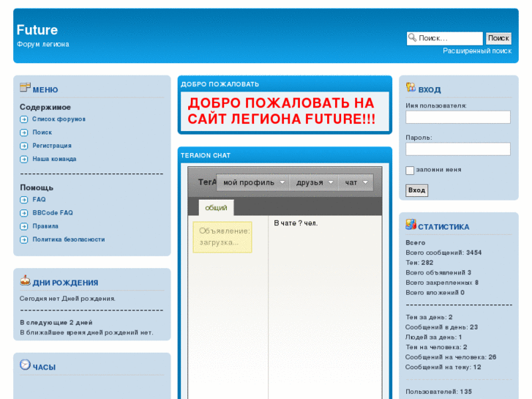Click 'Сегодня нет Дней рождения.' text

(67, 299)
